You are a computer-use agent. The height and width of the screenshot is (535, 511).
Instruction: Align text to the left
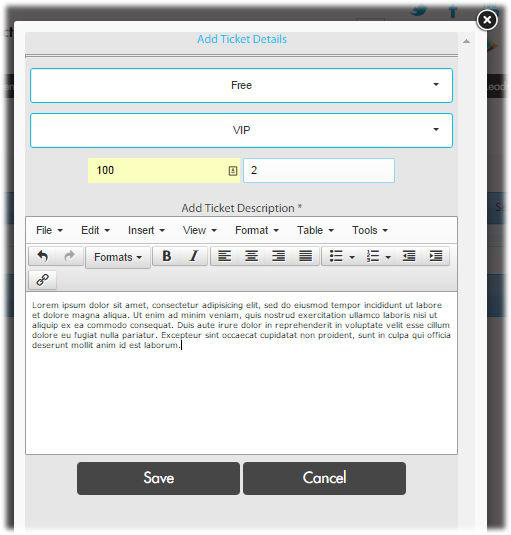click(224, 256)
